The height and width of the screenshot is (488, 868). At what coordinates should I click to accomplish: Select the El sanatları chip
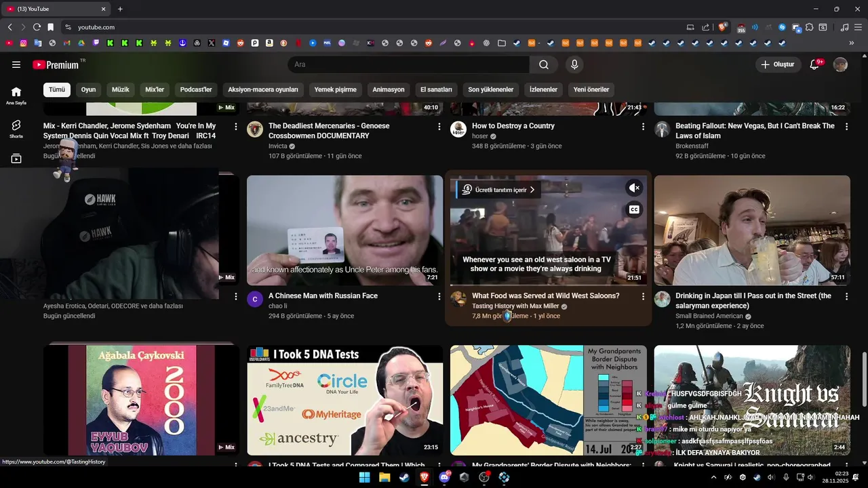click(436, 89)
